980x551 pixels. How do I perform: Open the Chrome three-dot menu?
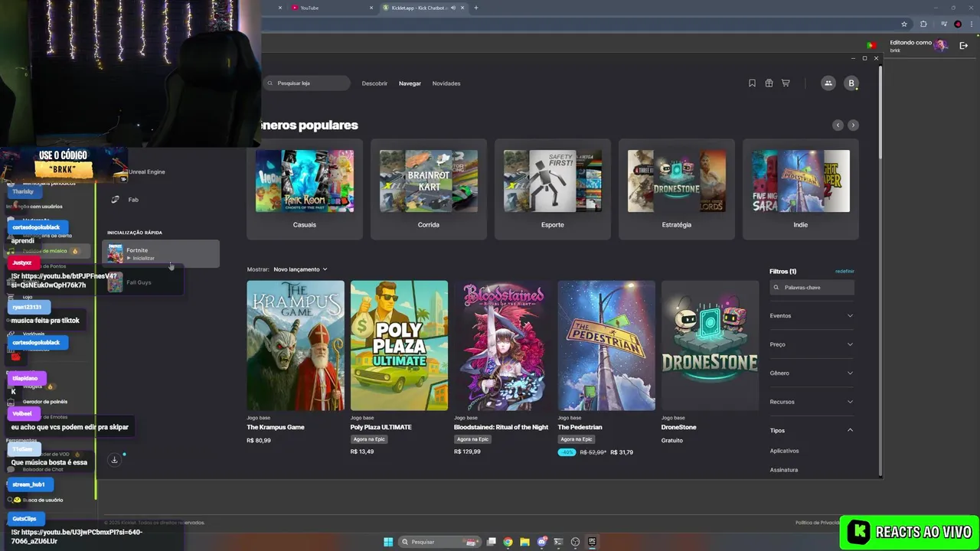(970, 24)
